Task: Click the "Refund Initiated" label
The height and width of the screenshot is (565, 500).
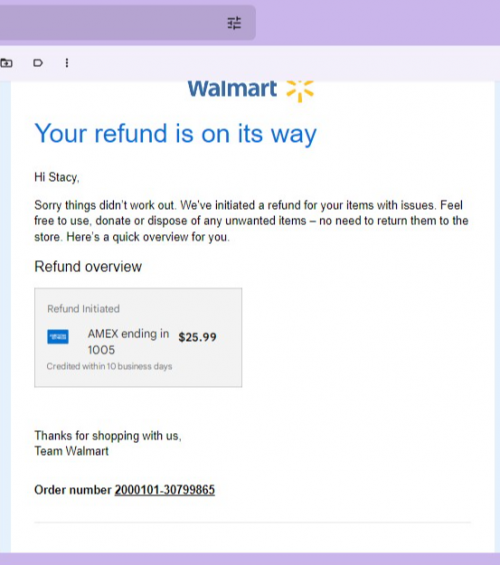Action: (83, 309)
